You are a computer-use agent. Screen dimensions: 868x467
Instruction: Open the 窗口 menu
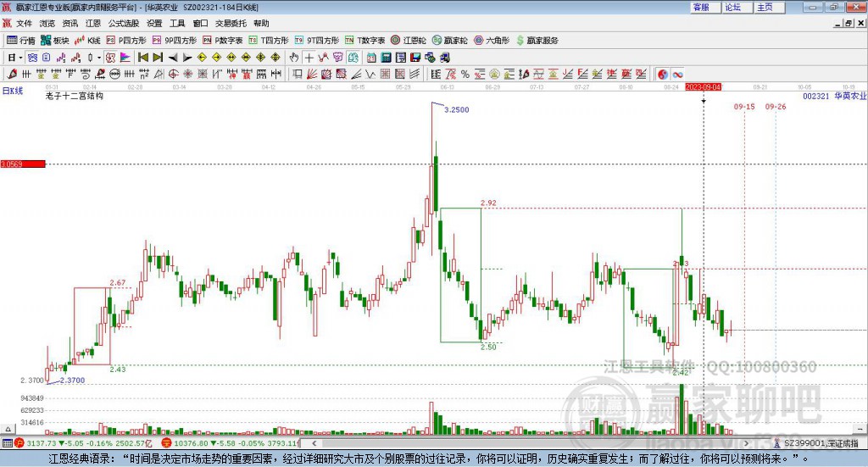pos(200,23)
